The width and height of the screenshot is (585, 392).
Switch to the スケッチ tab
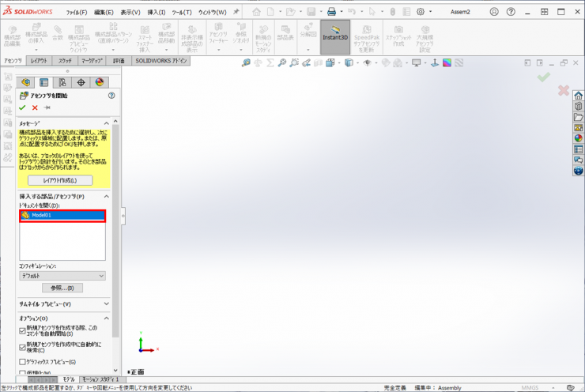pyautogui.click(x=65, y=61)
